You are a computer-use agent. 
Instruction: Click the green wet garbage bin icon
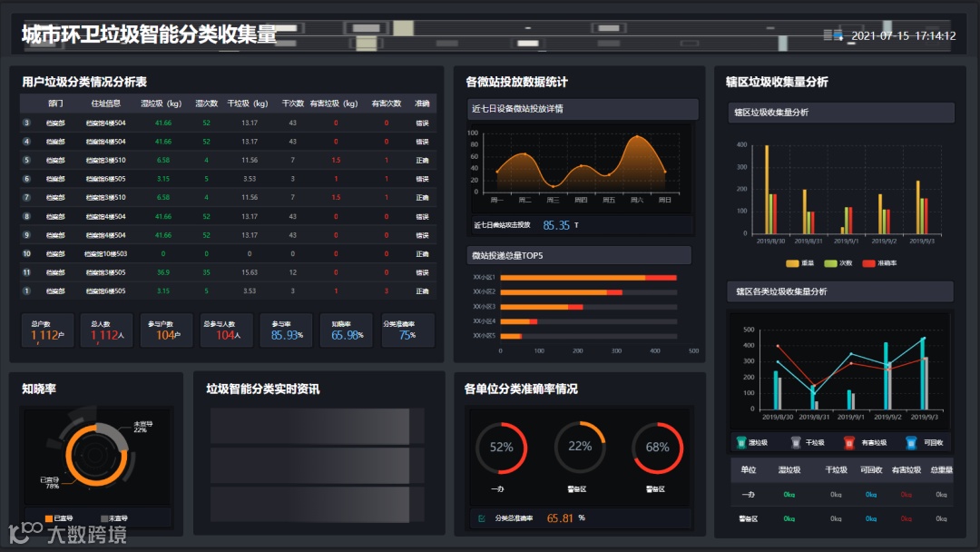[x=741, y=443]
